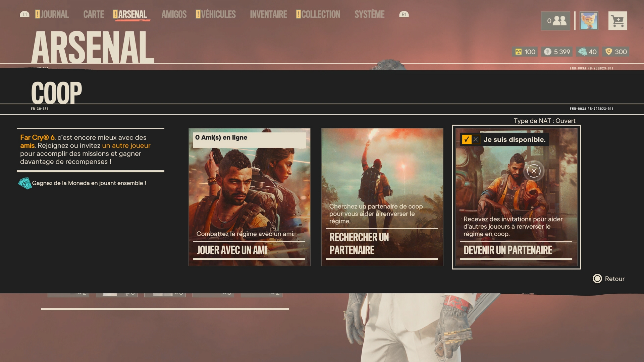Disable availability with the X toggle
The image size is (644, 362).
coord(476,139)
